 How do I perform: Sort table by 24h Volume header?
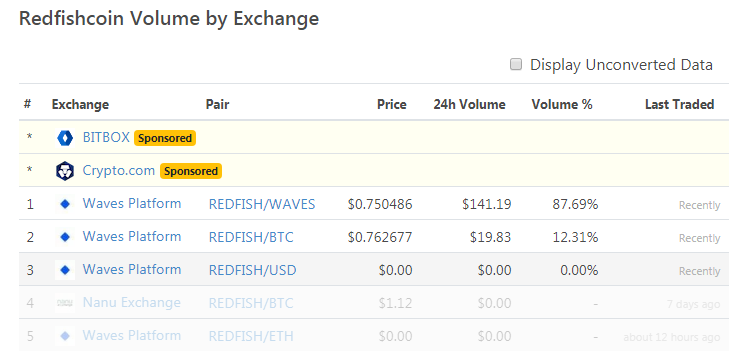pos(469,104)
